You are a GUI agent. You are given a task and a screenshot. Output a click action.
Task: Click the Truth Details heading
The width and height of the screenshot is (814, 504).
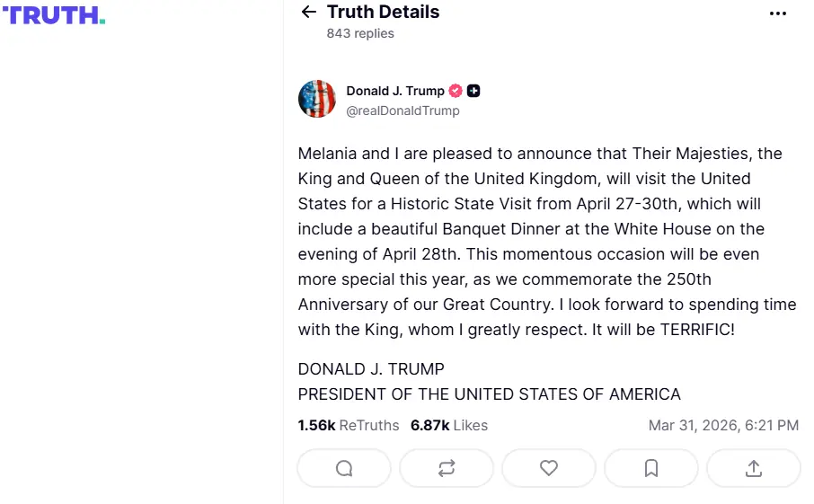coord(383,12)
